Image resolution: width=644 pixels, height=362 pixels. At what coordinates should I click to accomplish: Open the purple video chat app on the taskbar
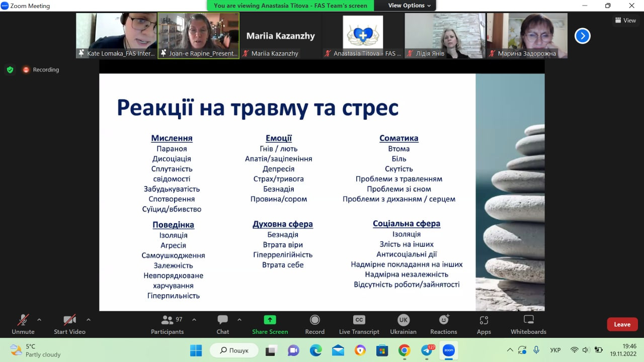point(293,350)
